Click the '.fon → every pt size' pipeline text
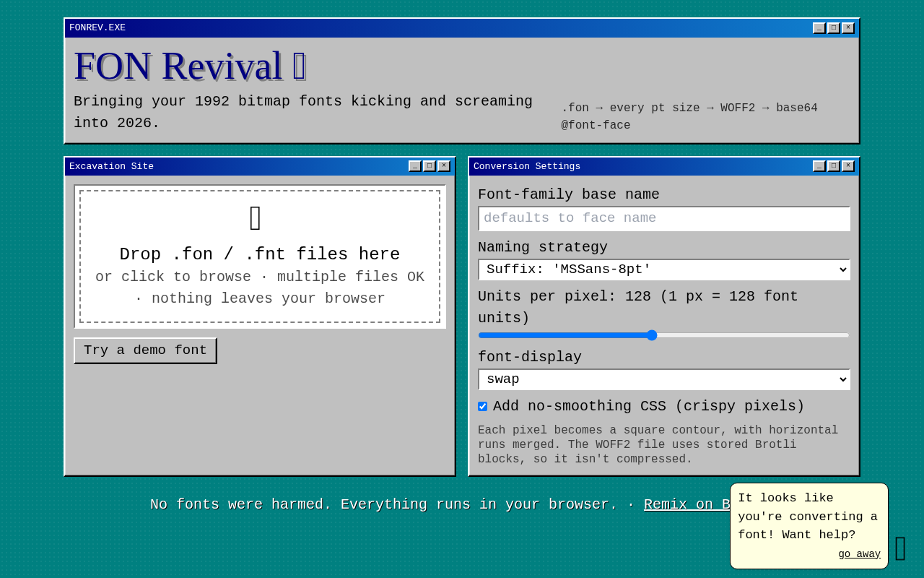 click(x=689, y=117)
